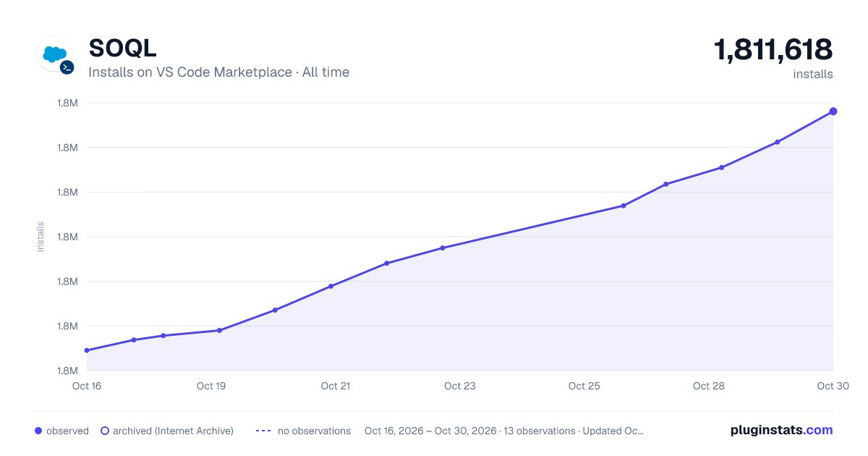The height and width of the screenshot is (456, 868).
Task: Click the Oct 30 x-axis label
Action: [833, 386]
